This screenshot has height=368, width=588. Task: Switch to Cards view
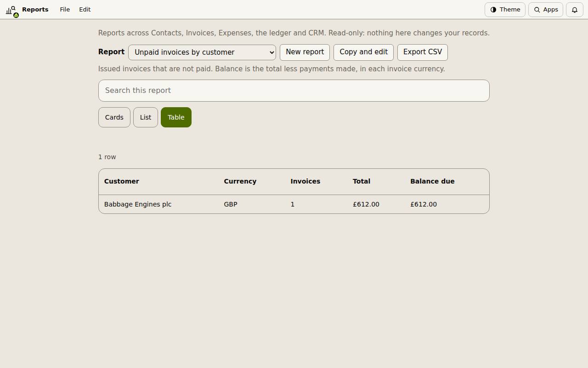coord(114,117)
